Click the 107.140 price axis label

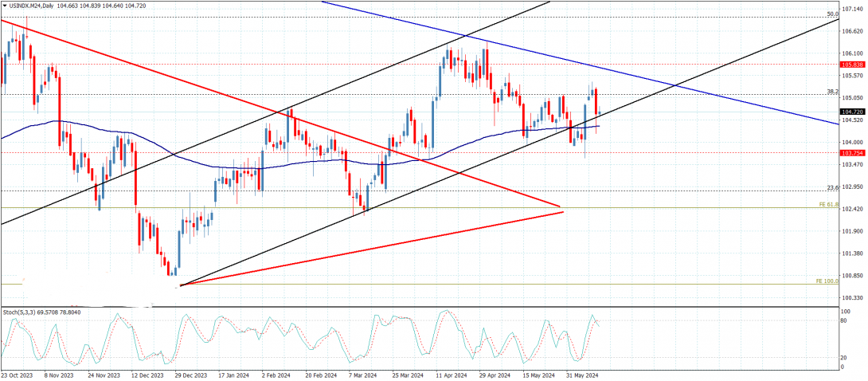point(853,10)
